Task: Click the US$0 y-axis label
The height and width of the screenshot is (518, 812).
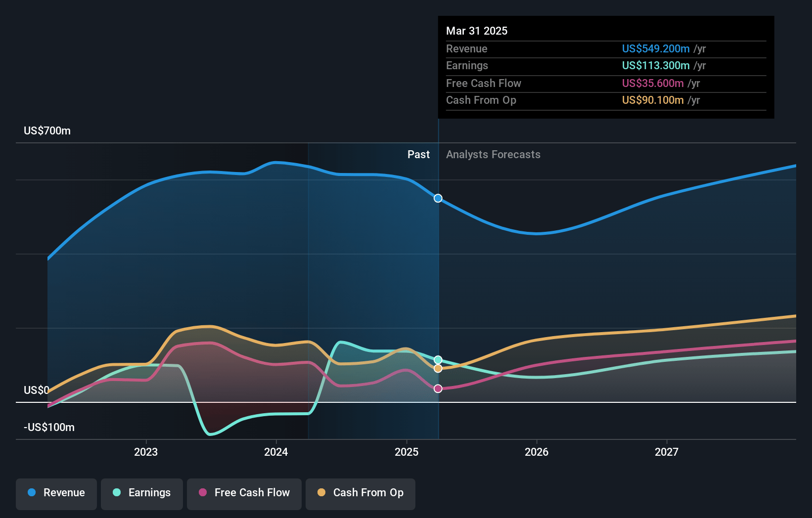Action: click(x=36, y=390)
